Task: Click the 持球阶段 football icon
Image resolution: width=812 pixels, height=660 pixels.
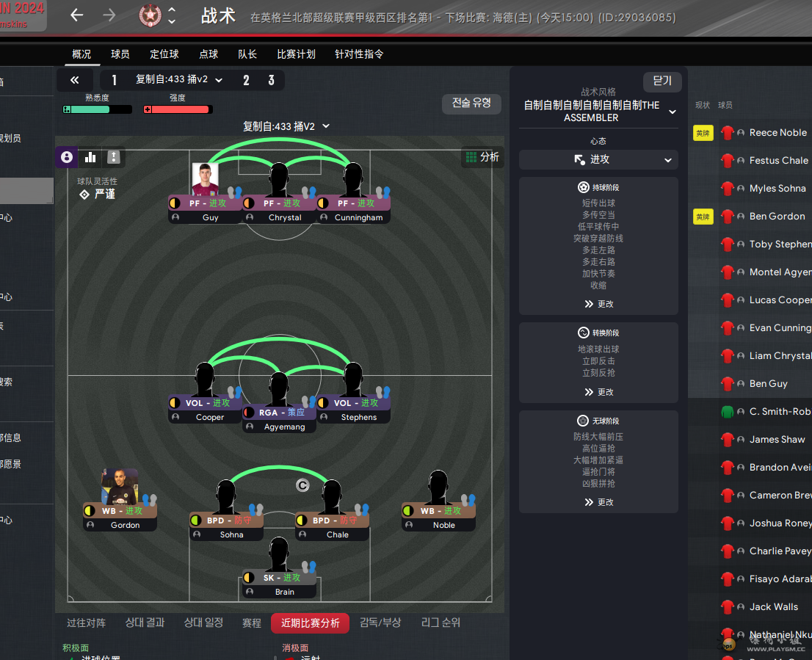Action: click(583, 187)
